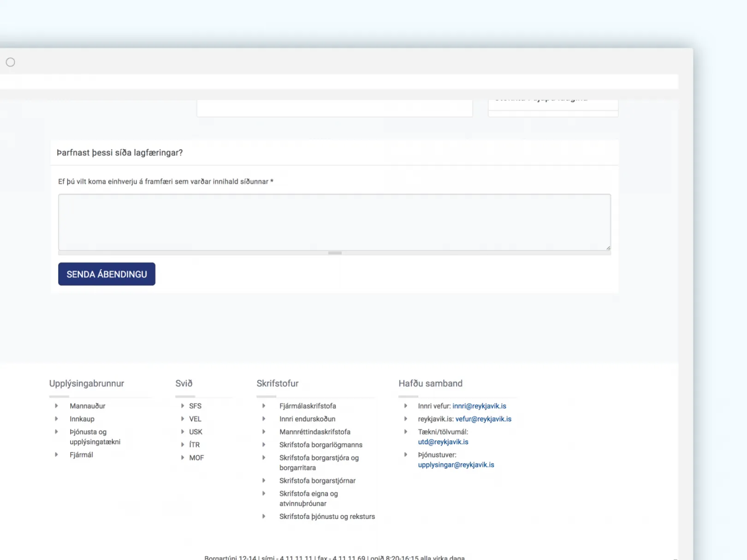
Task: Open Mannréttindaskrifstofa office page
Action: pos(314,432)
